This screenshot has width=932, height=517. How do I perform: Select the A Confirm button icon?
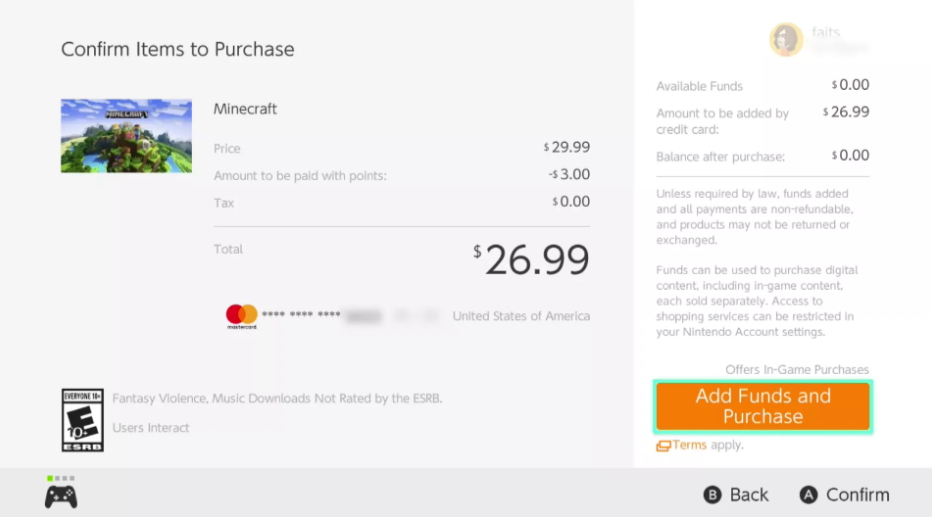(808, 494)
